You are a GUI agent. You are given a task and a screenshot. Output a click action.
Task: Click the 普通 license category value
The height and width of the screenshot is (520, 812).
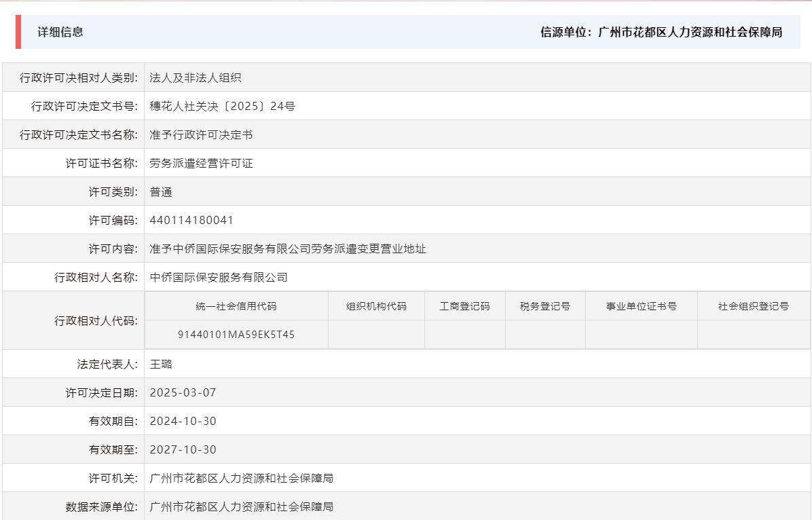[160, 191]
